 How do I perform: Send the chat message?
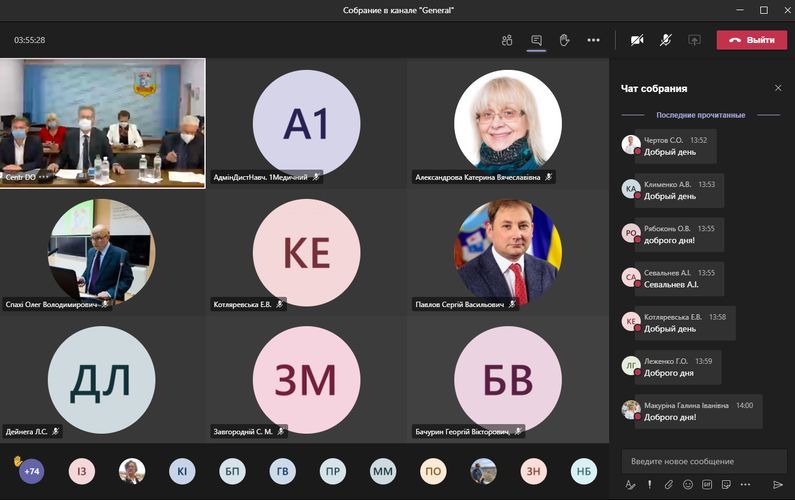(778, 485)
